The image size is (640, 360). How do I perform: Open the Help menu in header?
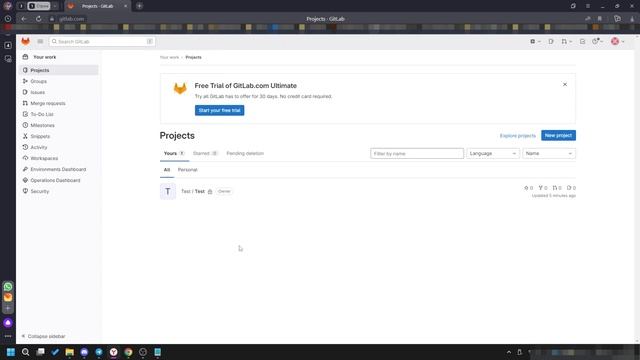pos(598,41)
